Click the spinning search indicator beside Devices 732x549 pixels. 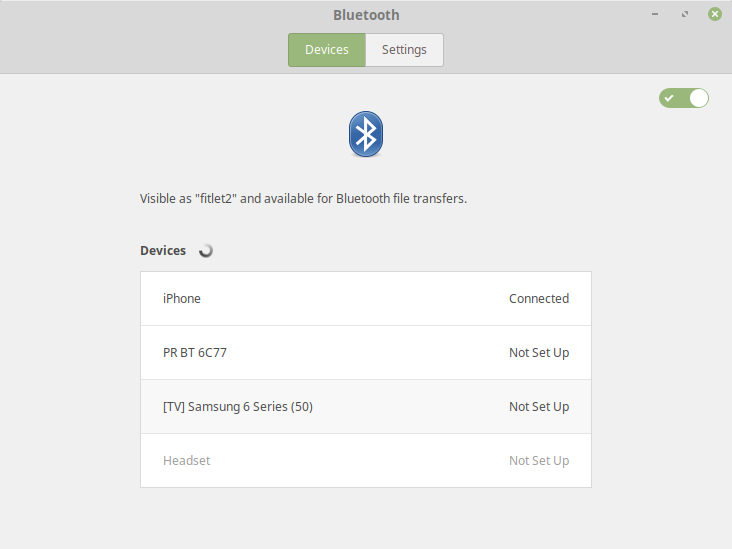[205, 251]
